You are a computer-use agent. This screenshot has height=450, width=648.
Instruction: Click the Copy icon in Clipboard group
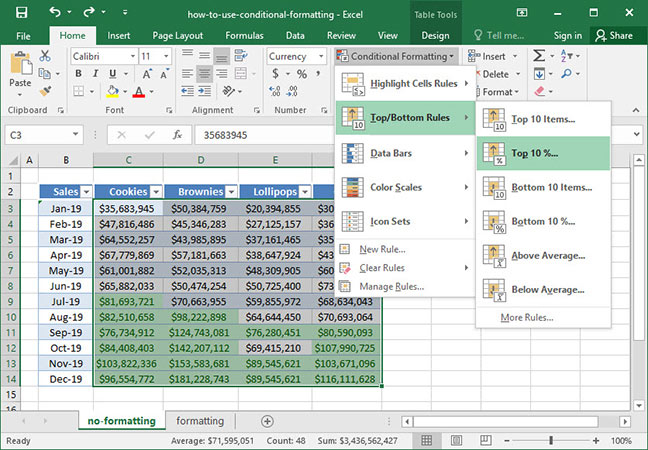click(x=44, y=74)
